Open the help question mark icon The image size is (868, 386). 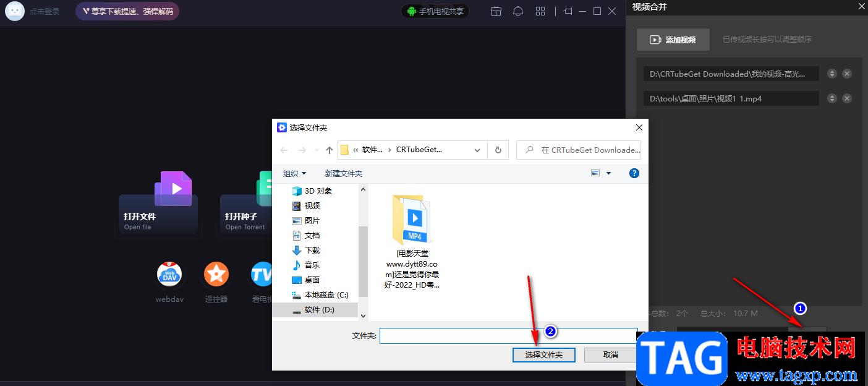pyautogui.click(x=634, y=173)
